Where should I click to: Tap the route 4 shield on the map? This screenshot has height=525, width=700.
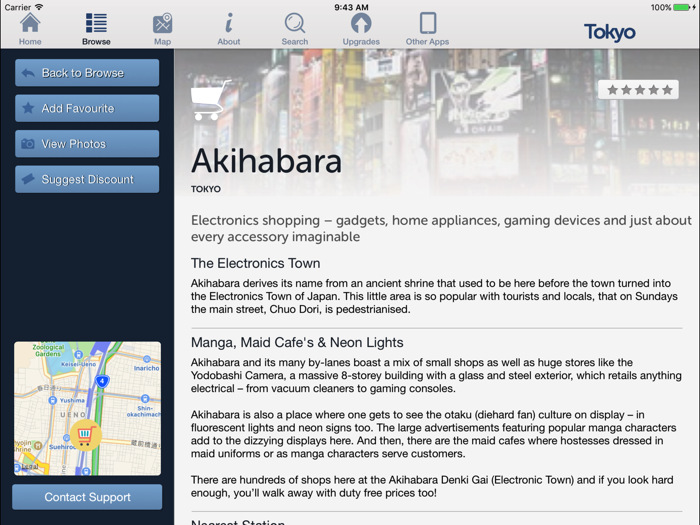point(102,382)
